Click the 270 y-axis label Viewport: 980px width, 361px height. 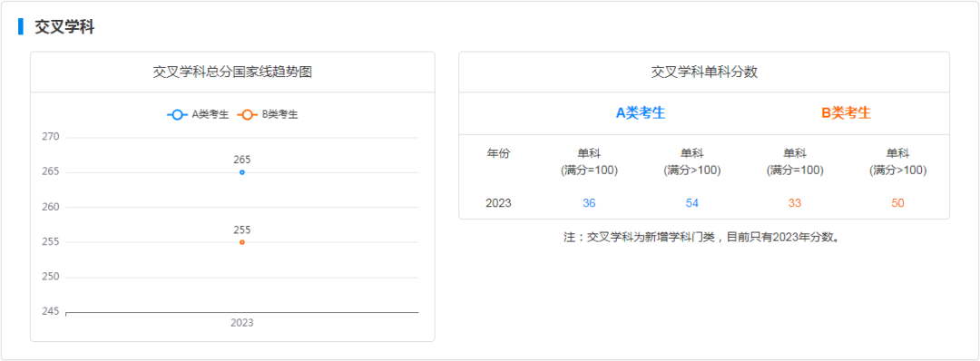(51, 137)
